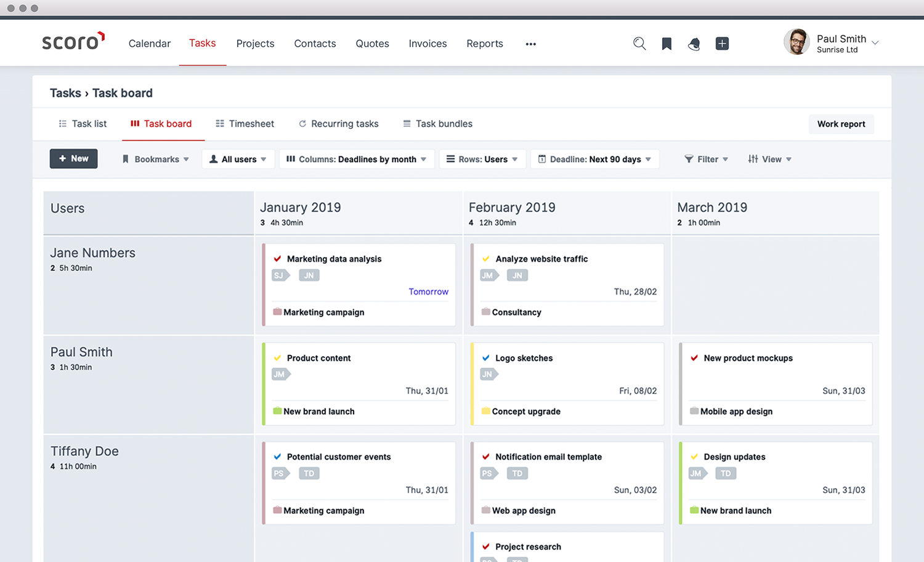
Task: Click the TD user tag on Design updates
Action: [726, 473]
